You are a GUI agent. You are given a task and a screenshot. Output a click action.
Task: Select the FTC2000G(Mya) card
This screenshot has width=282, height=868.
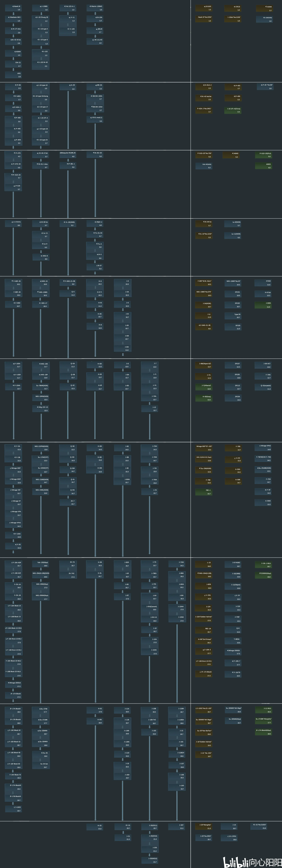[x=263, y=575]
